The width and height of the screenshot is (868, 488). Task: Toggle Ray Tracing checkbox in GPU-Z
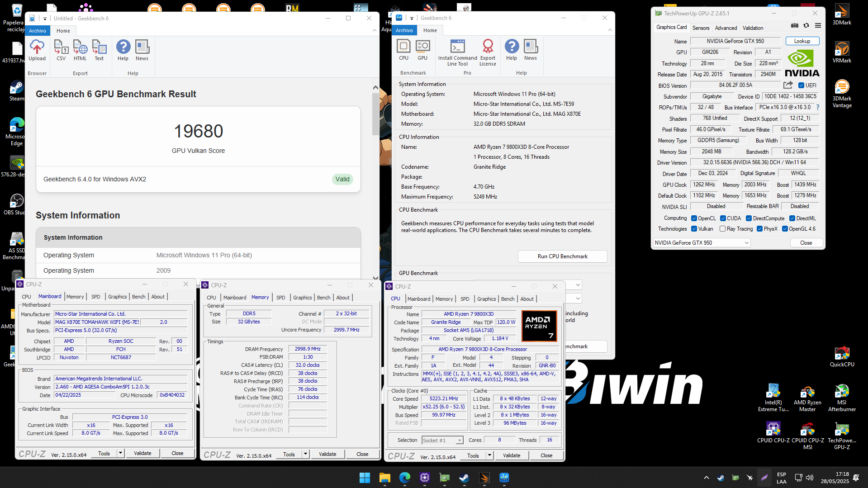(722, 229)
